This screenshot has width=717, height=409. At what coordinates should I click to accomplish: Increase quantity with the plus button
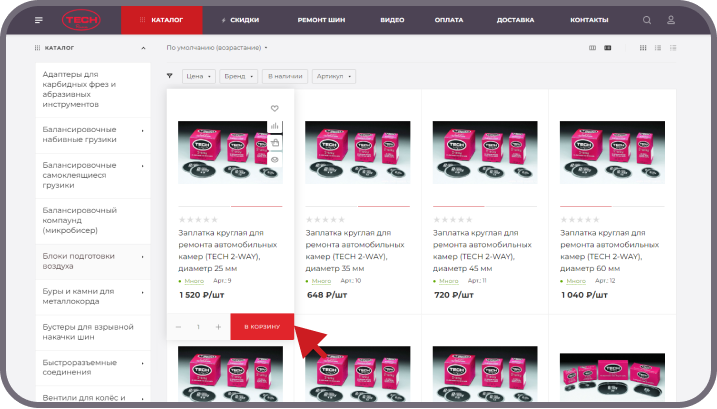[x=218, y=327]
